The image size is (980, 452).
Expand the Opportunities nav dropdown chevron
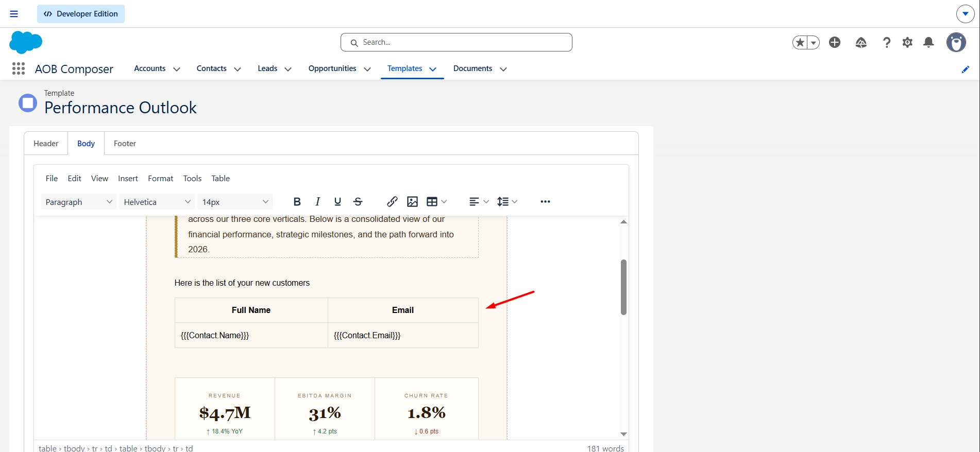pyautogui.click(x=367, y=69)
